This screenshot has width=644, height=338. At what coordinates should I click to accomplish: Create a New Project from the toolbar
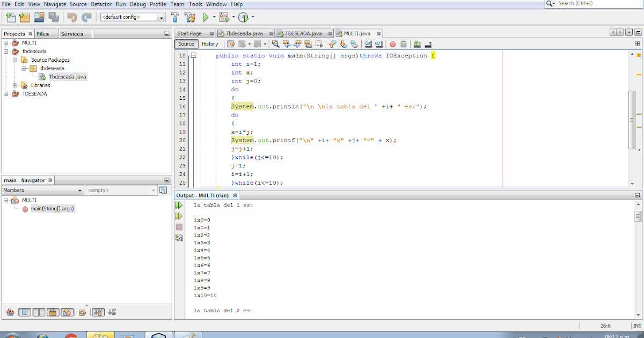pyautogui.click(x=24, y=17)
